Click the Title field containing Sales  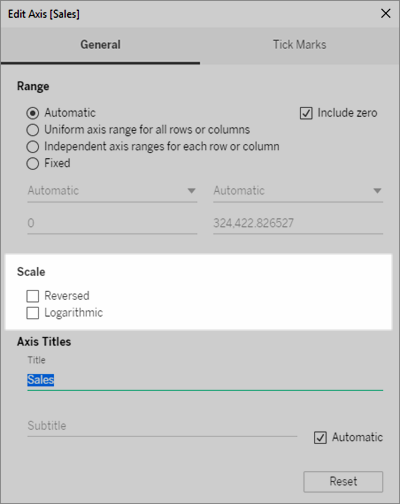[x=205, y=380]
